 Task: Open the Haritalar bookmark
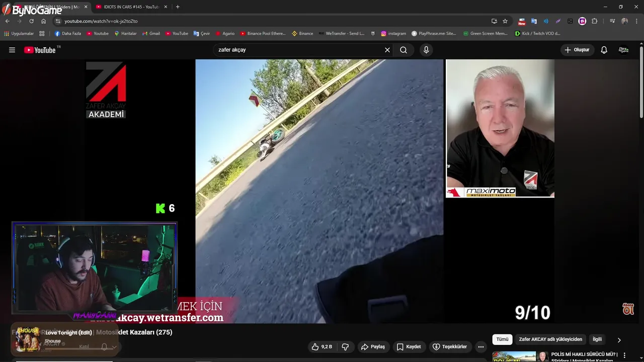pos(125,34)
